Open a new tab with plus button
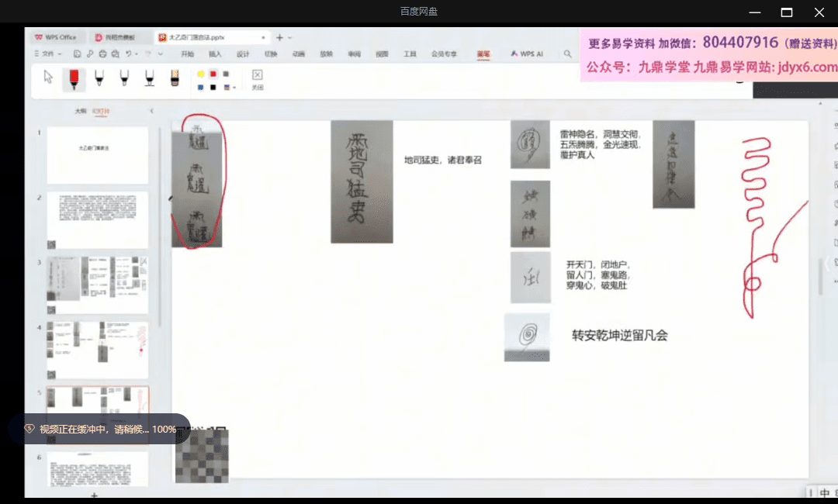 pyautogui.click(x=279, y=37)
